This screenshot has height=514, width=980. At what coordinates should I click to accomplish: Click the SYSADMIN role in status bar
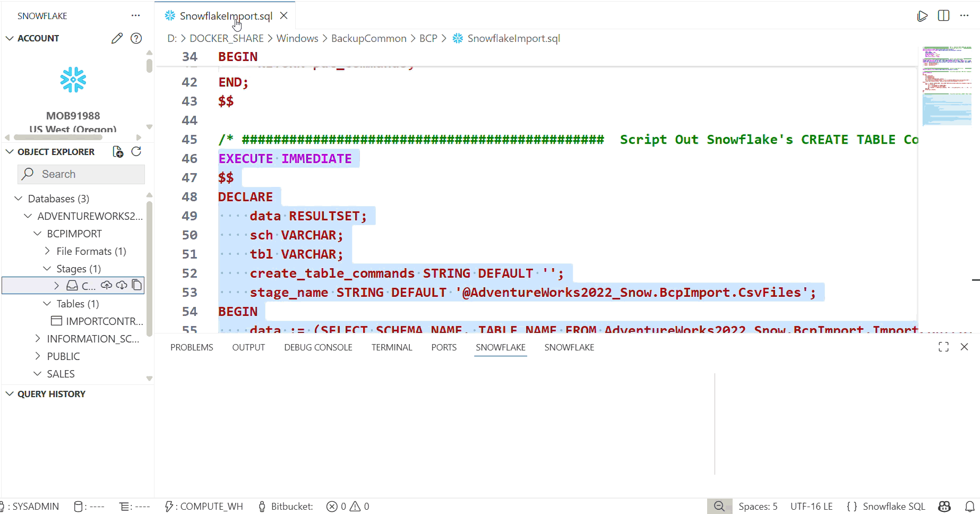point(30,507)
